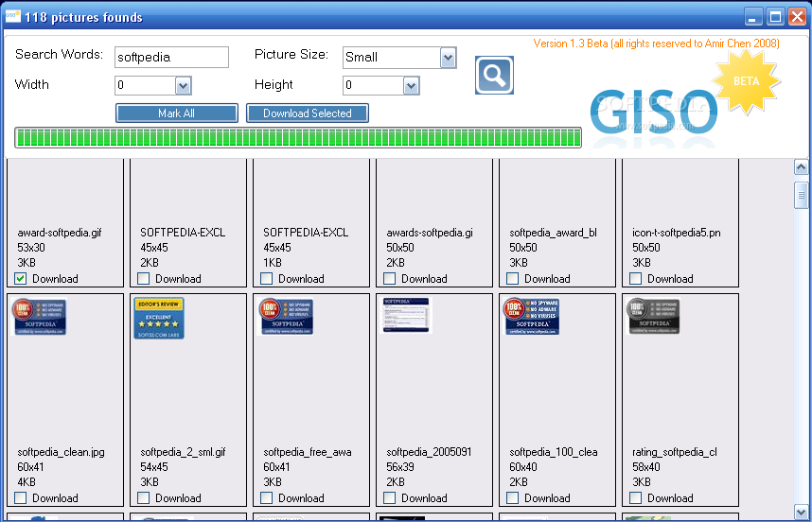
Task: Click the Search Words input field
Action: (171, 57)
